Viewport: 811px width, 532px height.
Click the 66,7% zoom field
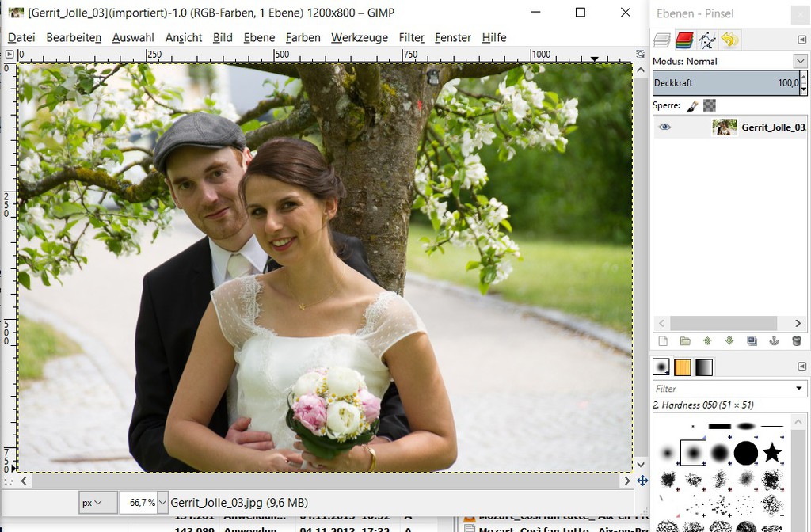coord(138,503)
